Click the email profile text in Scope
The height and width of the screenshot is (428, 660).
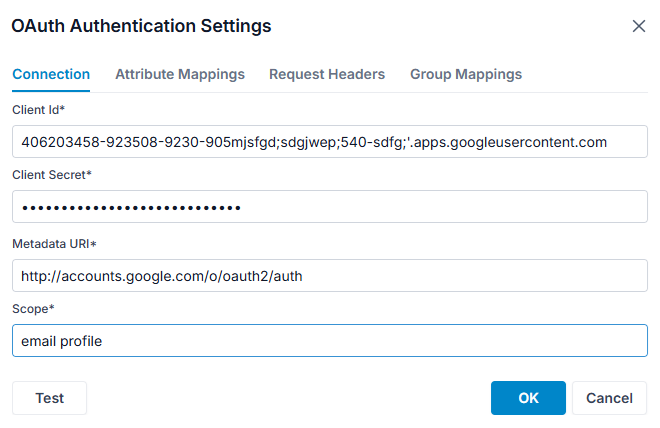tap(61, 341)
